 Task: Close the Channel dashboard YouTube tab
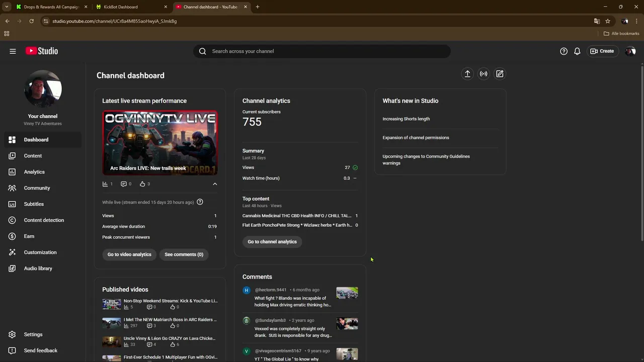(x=246, y=7)
